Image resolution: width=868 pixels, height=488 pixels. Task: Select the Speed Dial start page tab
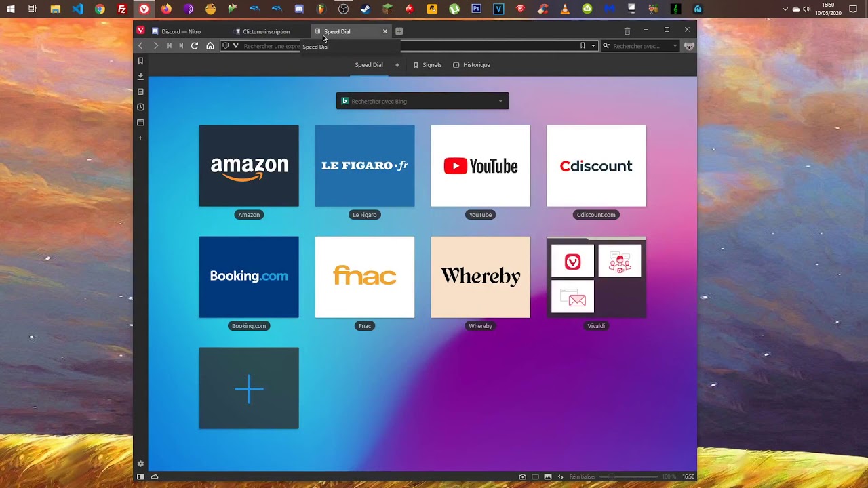[x=369, y=65]
